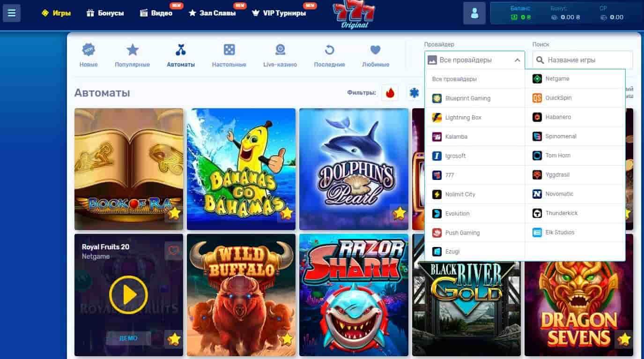
Task: Favorite Dolphin's Pearl with star
Action: click(x=399, y=213)
